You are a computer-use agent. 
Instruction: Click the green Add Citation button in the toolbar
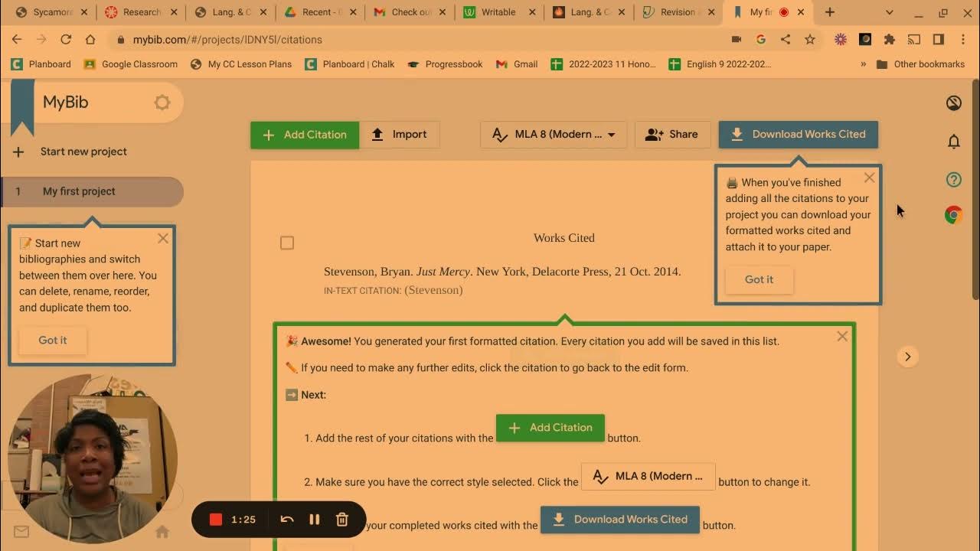point(305,135)
